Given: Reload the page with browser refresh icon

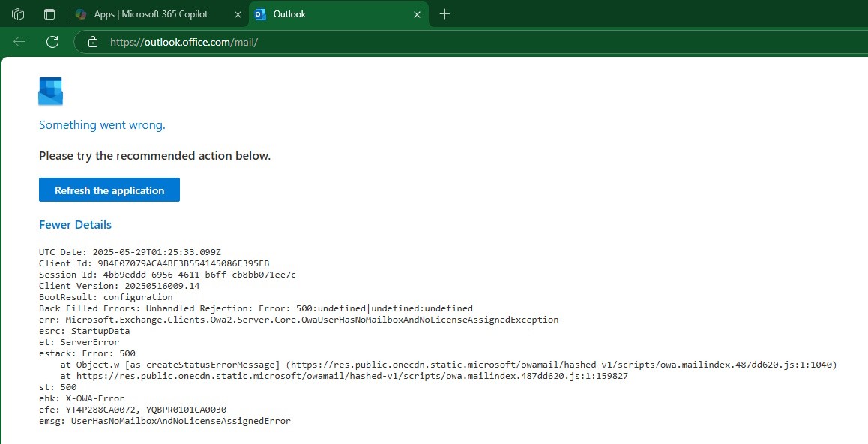Looking at the screenshot, I should click(52, 42).
